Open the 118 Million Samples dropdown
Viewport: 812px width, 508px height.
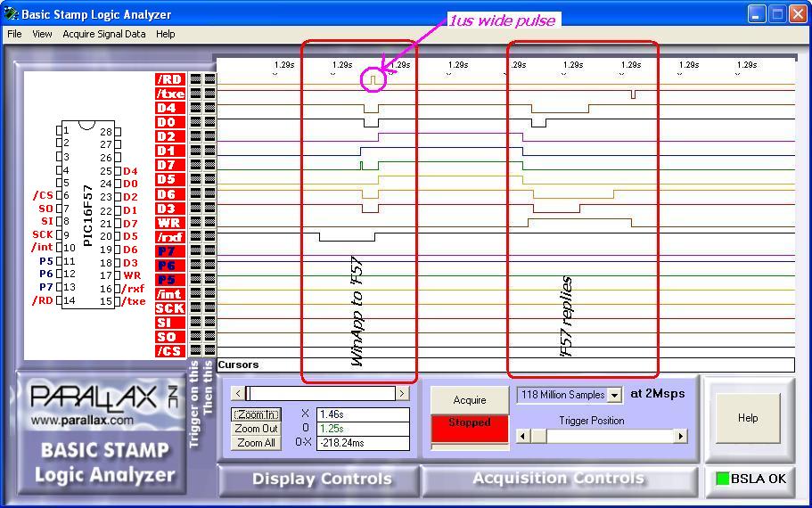615,395
